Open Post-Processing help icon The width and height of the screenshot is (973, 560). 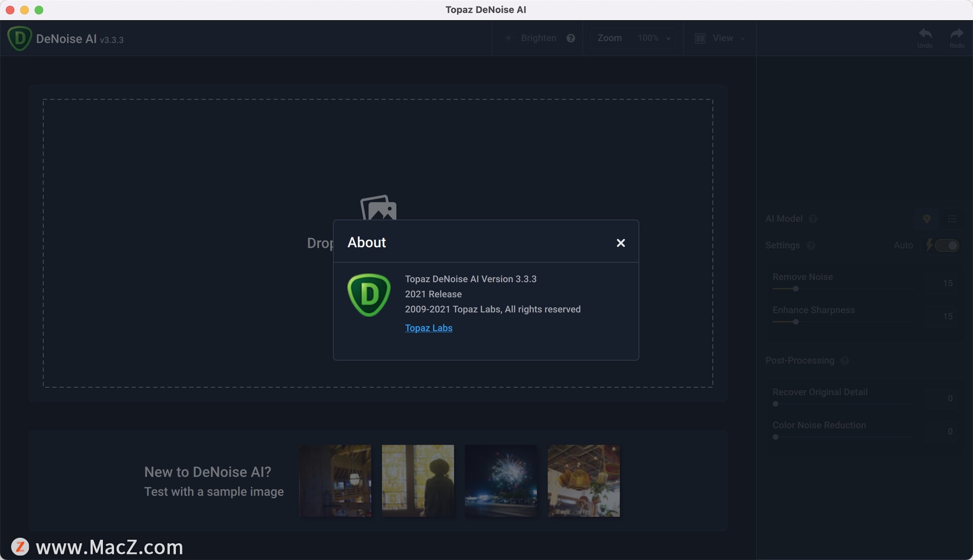844,361
